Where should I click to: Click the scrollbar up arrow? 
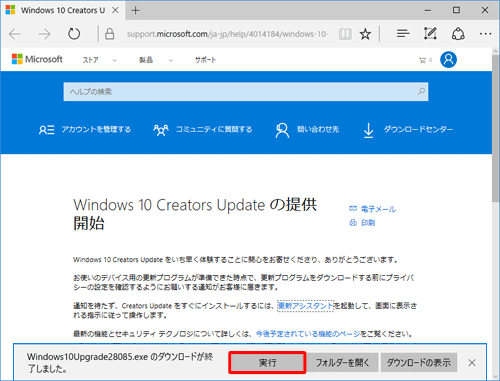496,51
